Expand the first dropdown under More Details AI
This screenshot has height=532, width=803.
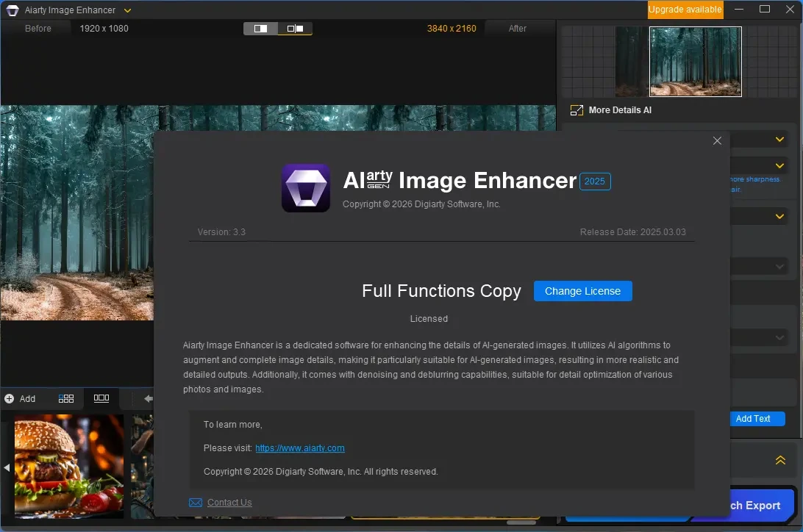click(779, 140)
